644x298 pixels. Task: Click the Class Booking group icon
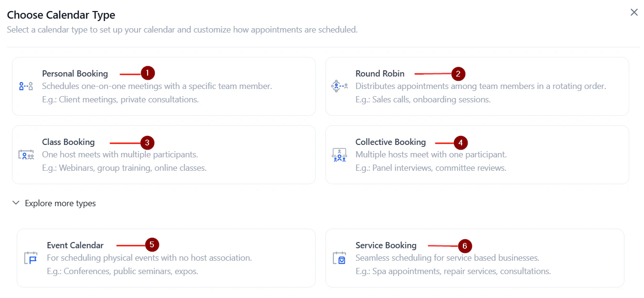[x=26, y=155]
